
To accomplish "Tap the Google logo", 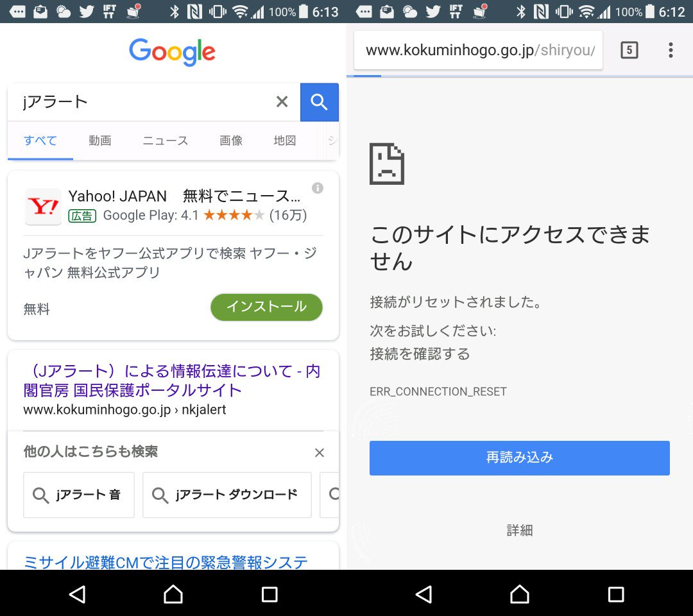I will [173, 52].
